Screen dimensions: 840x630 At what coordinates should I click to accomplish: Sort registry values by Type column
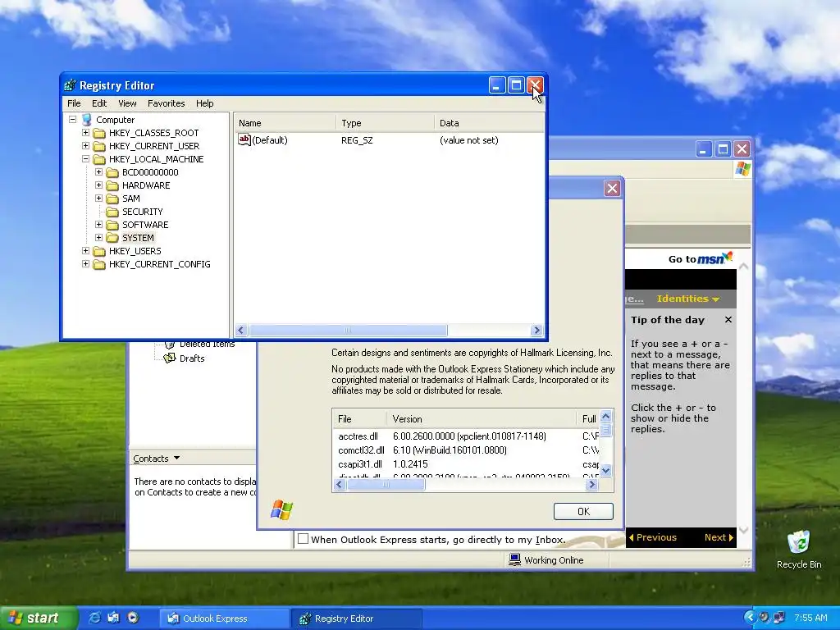(386, 123)
